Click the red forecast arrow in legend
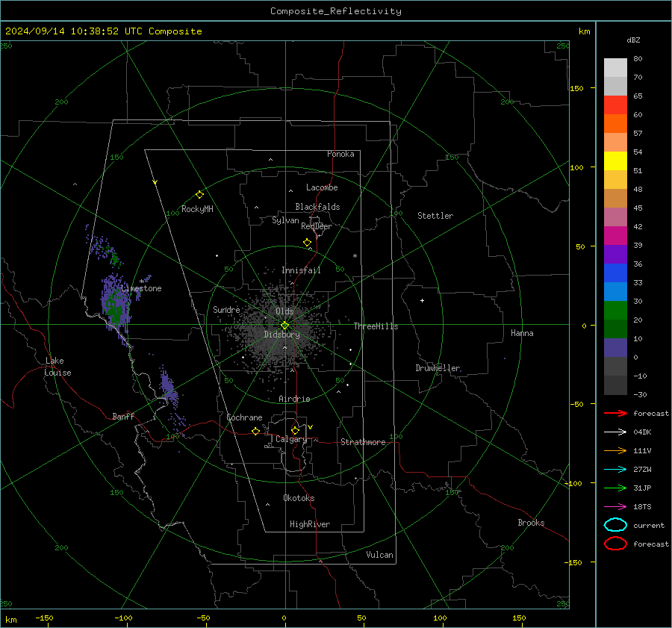The width and height of the screenshot is (672, 628). pyautogui.click(x=615, y=413)
